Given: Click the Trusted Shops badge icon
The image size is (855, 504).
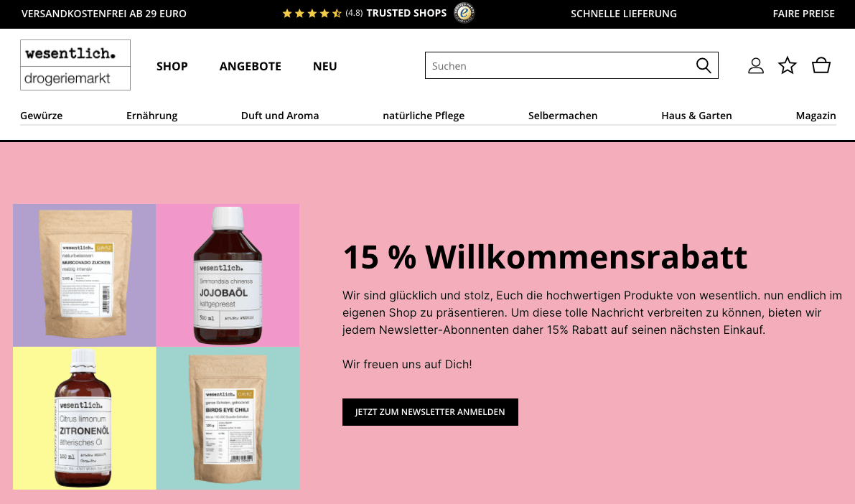Looking at the screenshot, I should [x=464, y=13].
